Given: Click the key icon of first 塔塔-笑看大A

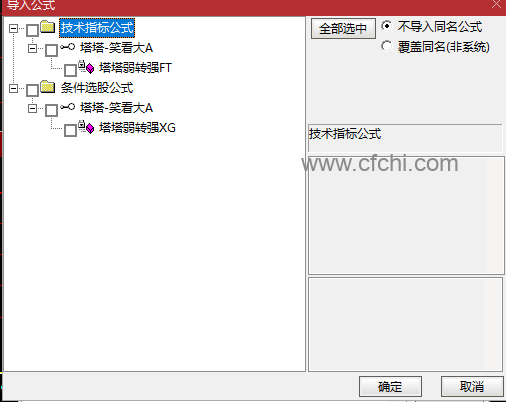Looking at the screenshot, I should [68, 47].
